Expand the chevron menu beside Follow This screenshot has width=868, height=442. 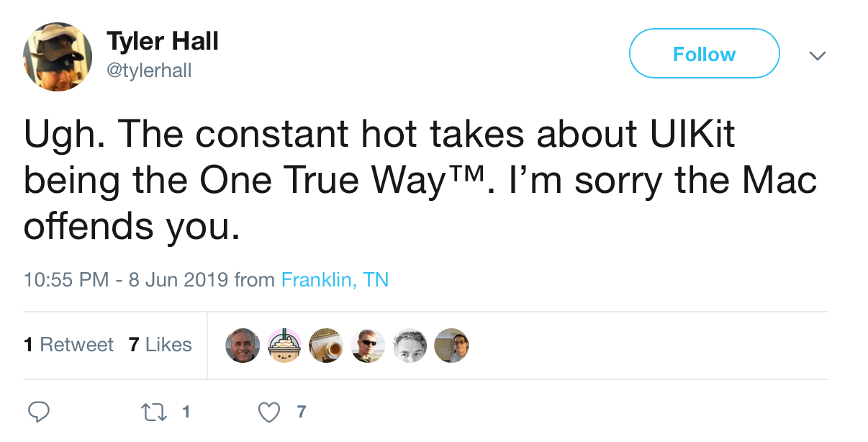(x=817, y=55)
